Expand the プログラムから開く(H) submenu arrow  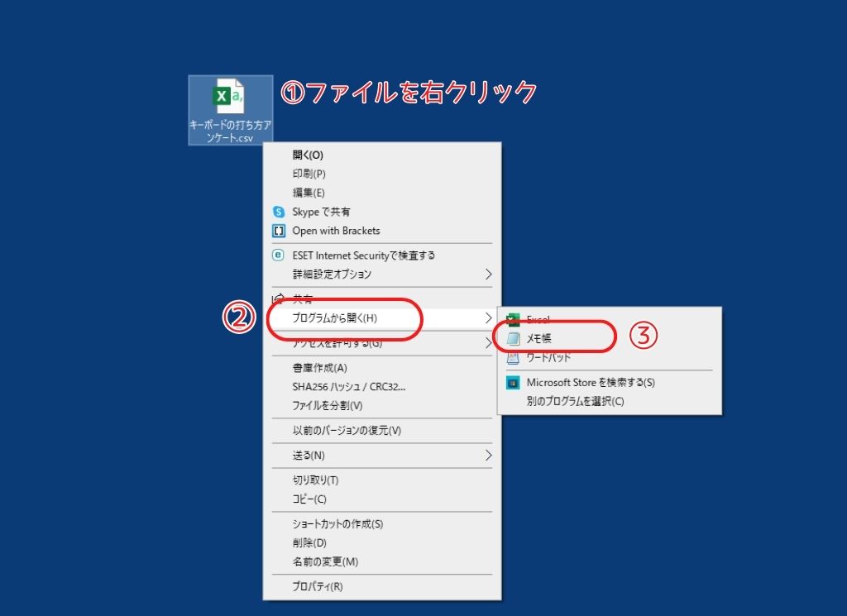488,318
